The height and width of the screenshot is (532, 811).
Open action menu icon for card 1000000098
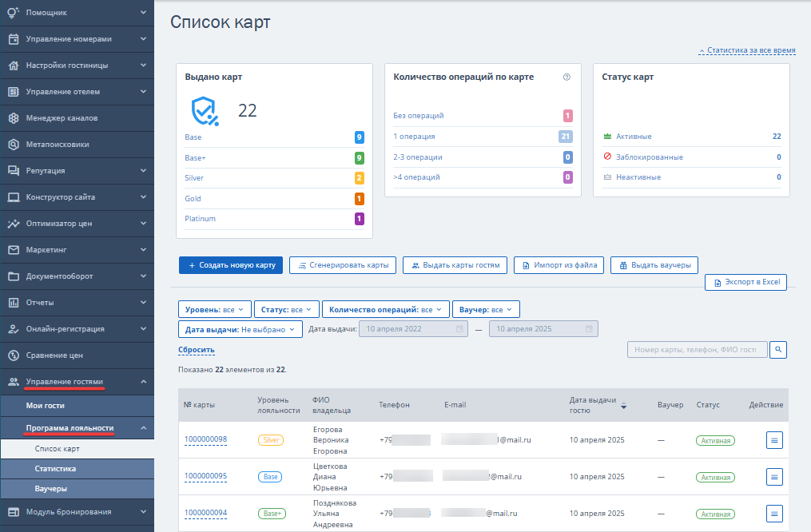pos(773,440)
